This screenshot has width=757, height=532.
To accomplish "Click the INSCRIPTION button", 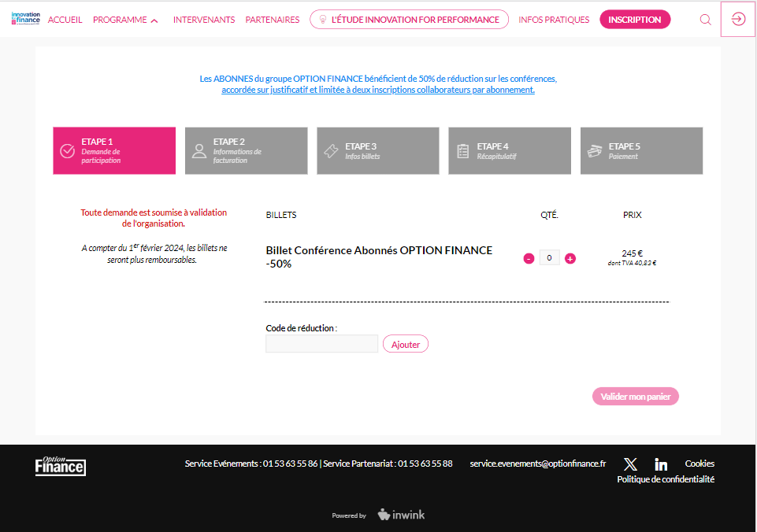I will [635, 20].
